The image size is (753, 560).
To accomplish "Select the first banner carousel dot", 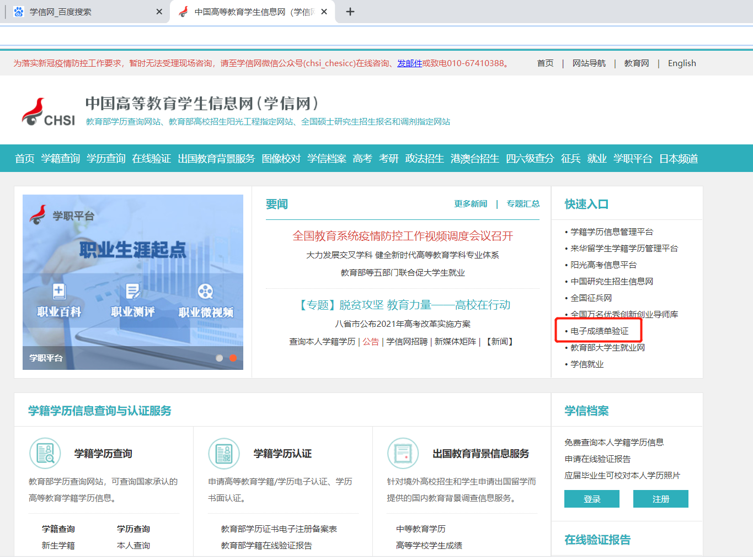I will click(x=220, y=358).
